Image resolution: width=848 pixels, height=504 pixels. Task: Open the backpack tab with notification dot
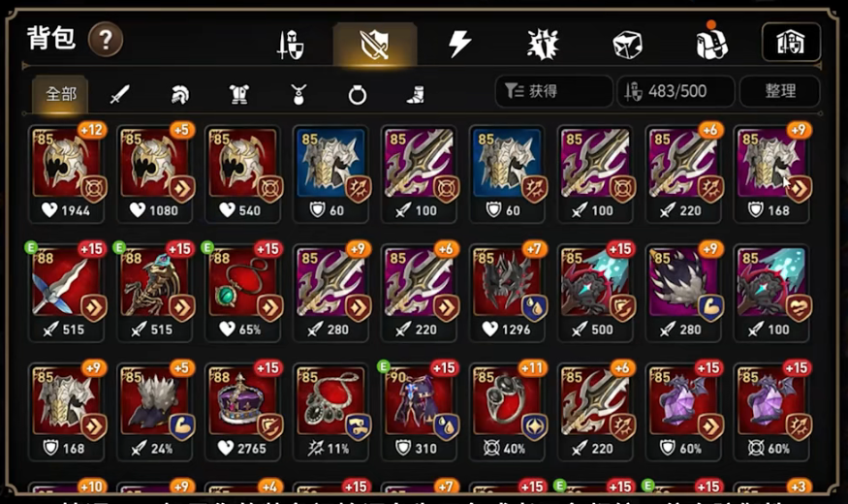click(711, 43)
